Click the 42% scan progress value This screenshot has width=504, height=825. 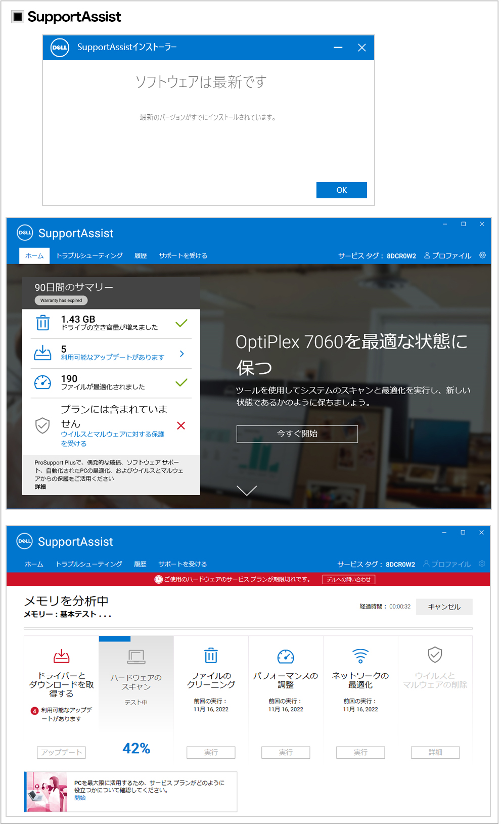pyautogui.click(x=136, y=749)
